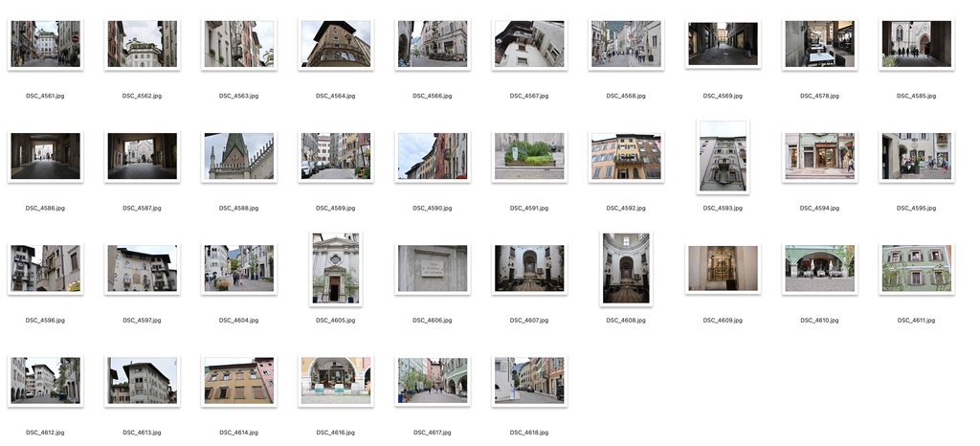Viewport: 980px width, 446px height.
Task: Select the DSC_4614.jpg thumbnail
Action: pyautogui.click(x=238, y=380)
